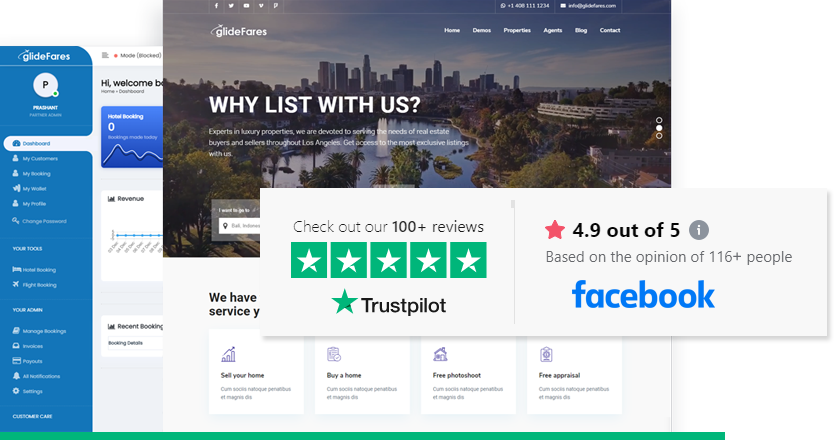The image size is (834, 440).
Task: Open Hotel Booking under Your Tools
Action: coord(34,270)
